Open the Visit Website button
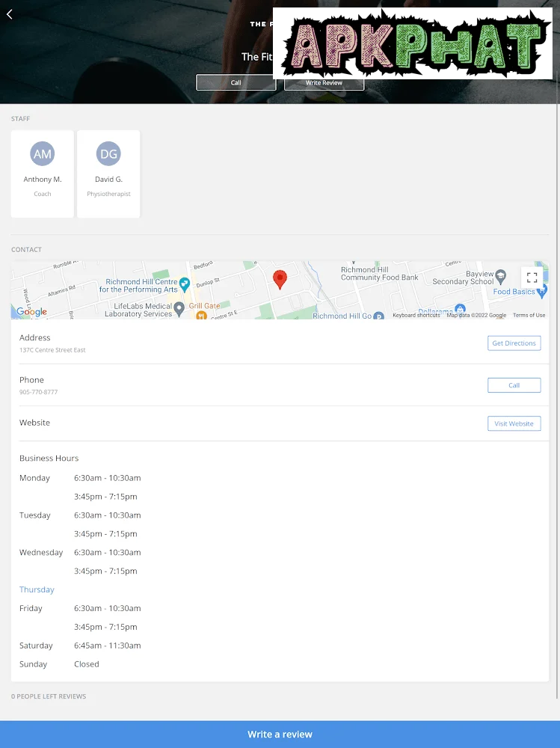Viewport: 560px width, 748px height. [514, 423]
